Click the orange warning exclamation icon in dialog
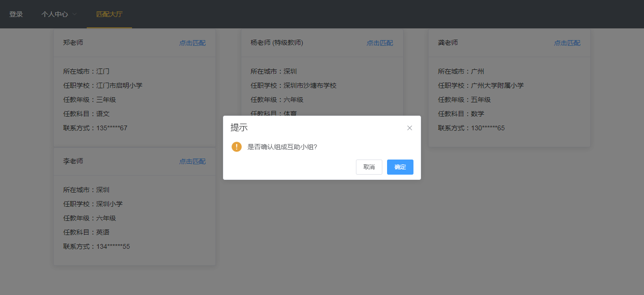The width and height of the screenshot is (644, 295). (236, 147)
